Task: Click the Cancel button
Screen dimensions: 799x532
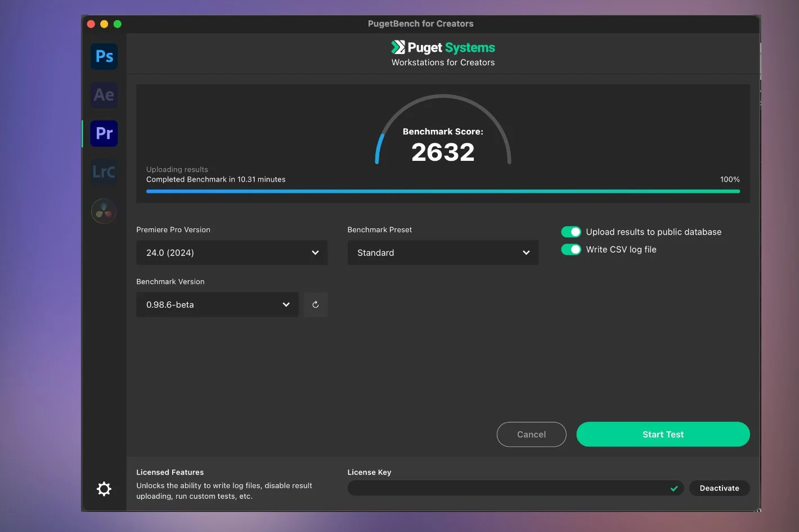Action: click(x=531, y=434)
